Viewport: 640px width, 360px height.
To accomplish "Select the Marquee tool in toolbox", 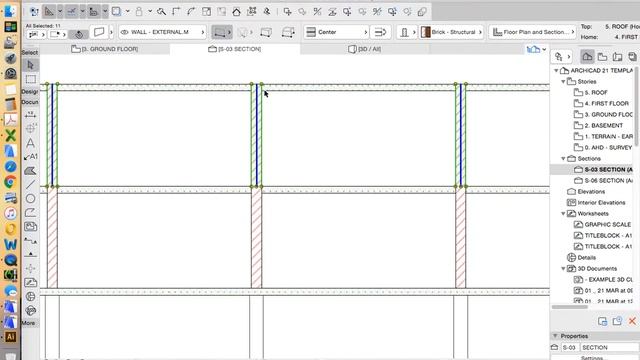I will tap(31, 79).
